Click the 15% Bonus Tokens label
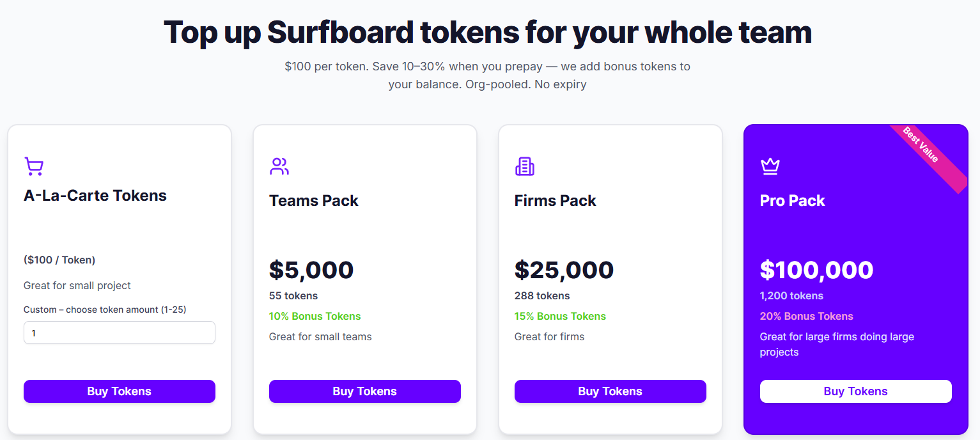 (x=560, y=316)
